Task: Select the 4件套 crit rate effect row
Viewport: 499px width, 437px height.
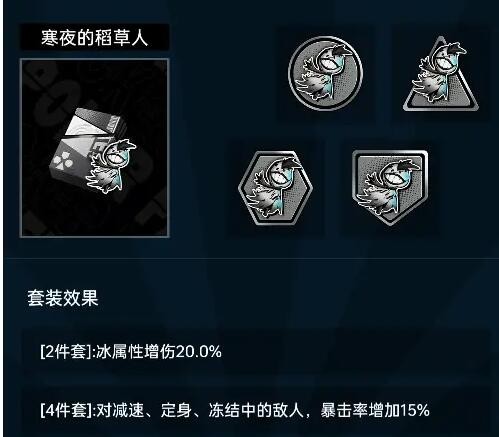Action: pos(256,410)
